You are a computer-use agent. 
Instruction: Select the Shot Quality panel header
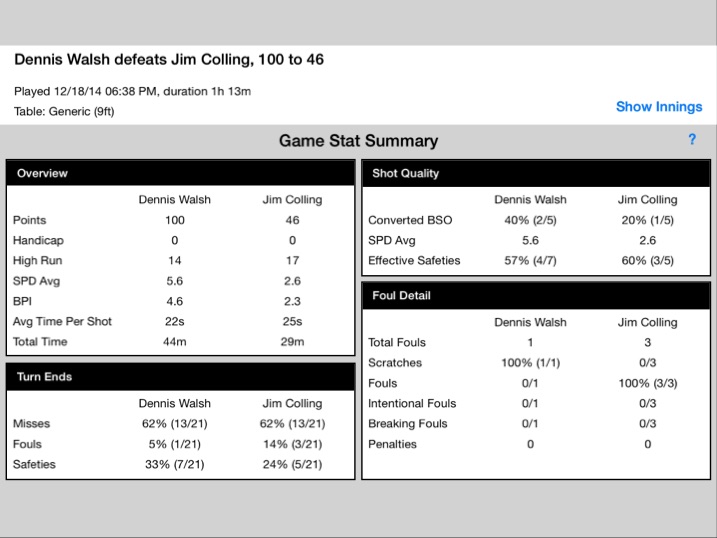(536, 173)
